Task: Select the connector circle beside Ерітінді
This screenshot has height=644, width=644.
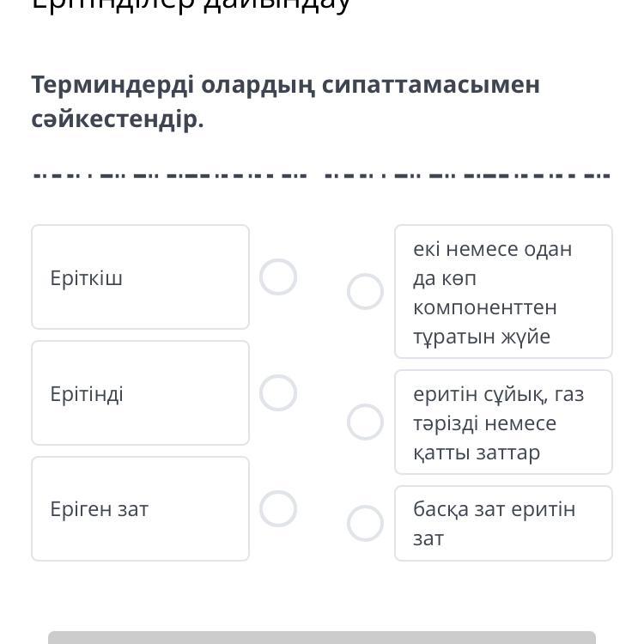Action: coord(278,393)
